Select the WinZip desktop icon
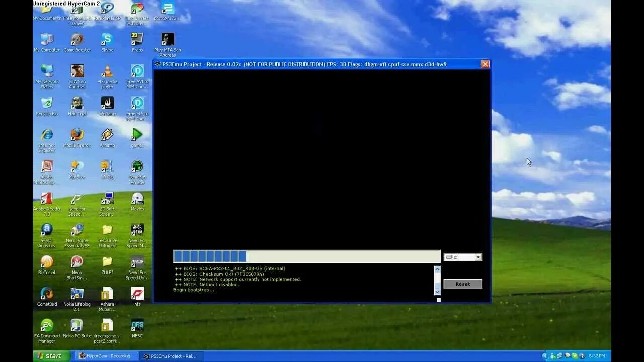Viewport: 644px width, 362px height. [x=107, y=169]
